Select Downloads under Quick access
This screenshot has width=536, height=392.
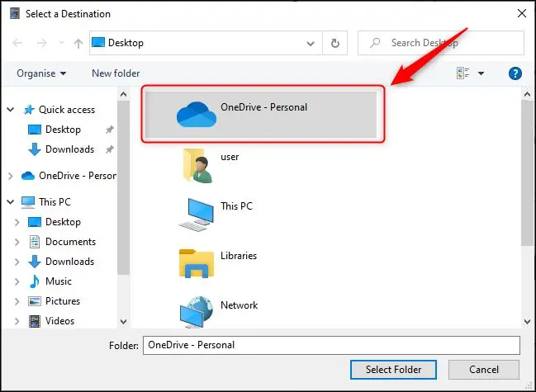(x=69, y=149)
